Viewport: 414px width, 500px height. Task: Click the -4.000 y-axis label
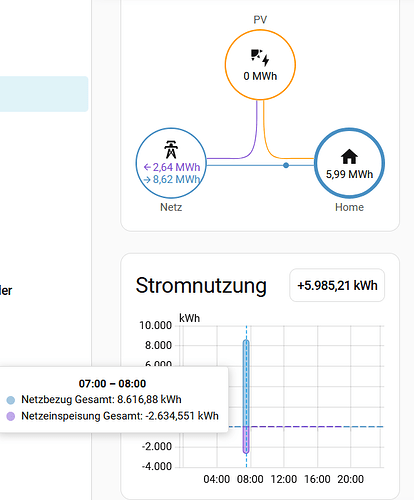tap(157, 466)
